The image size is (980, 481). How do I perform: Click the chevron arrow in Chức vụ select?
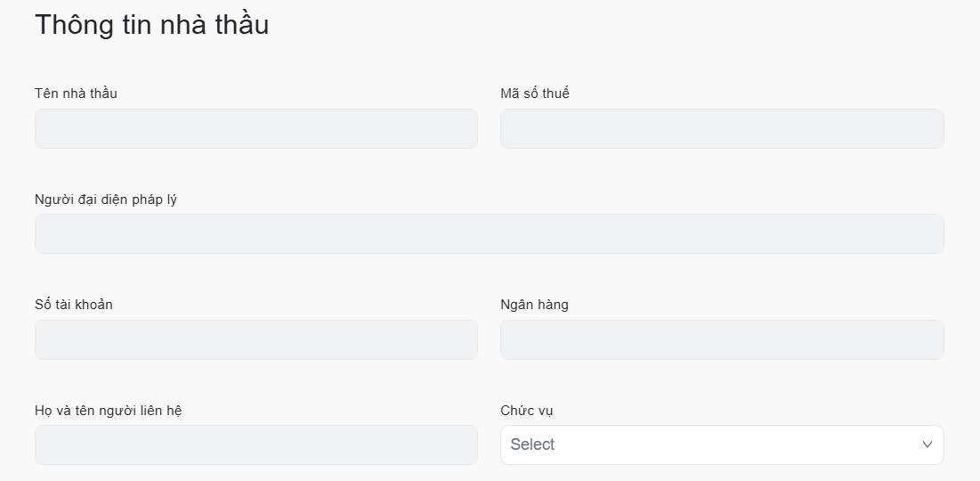click(x=927, y=444)
